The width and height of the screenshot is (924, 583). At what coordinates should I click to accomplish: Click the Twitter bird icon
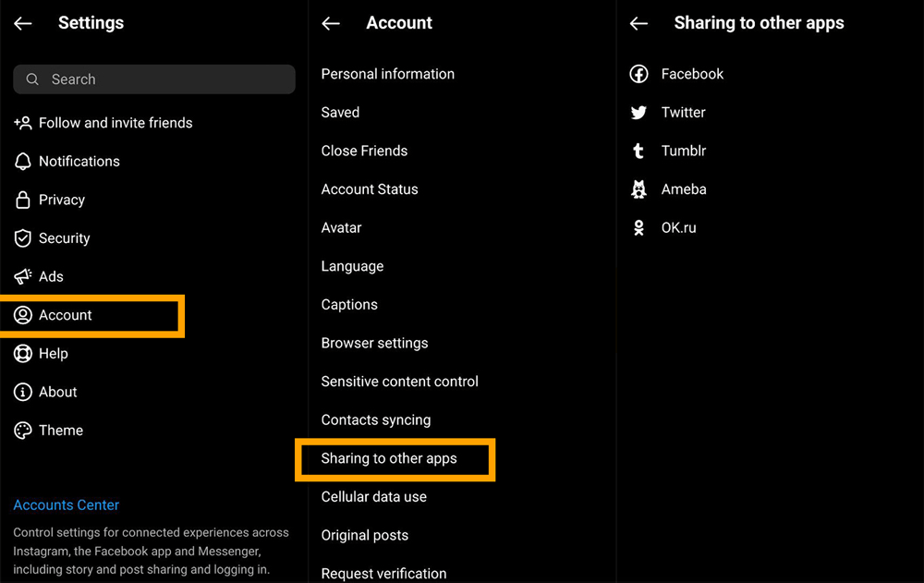(x=638, y=112)
